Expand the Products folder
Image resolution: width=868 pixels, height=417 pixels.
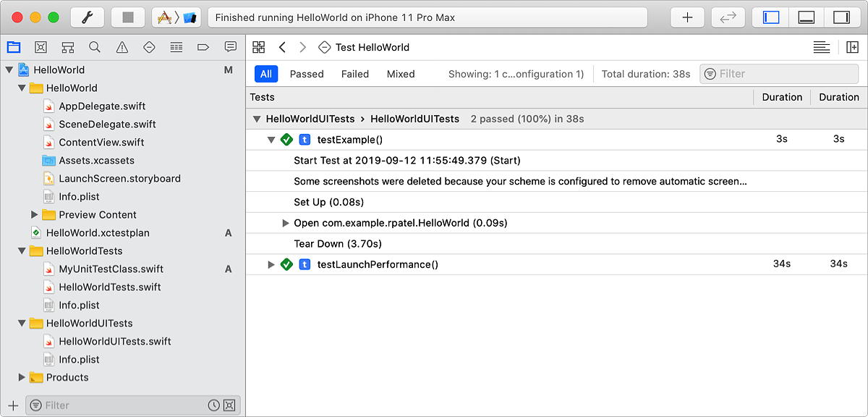tap(22, 378)
